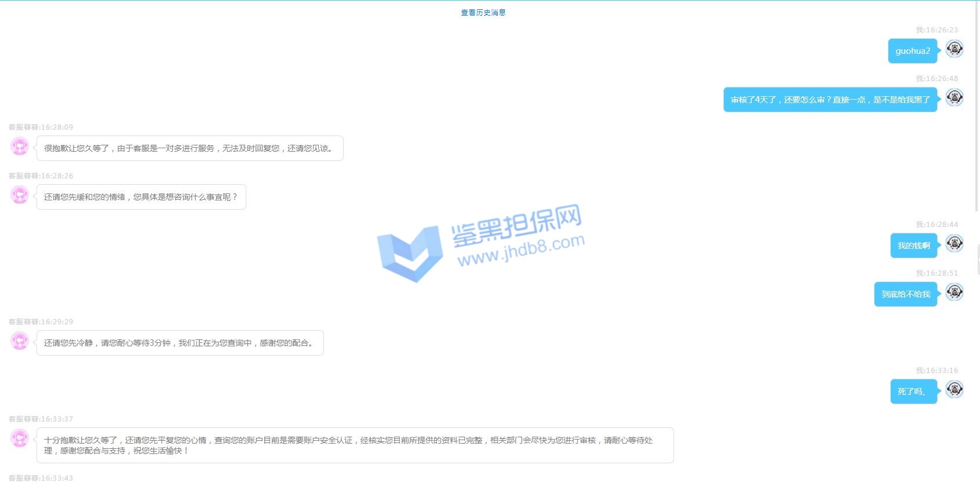The image size is (980, 483).
Task: Click user avatar next to 死了吗 message
Action: (x=954, y=390)
